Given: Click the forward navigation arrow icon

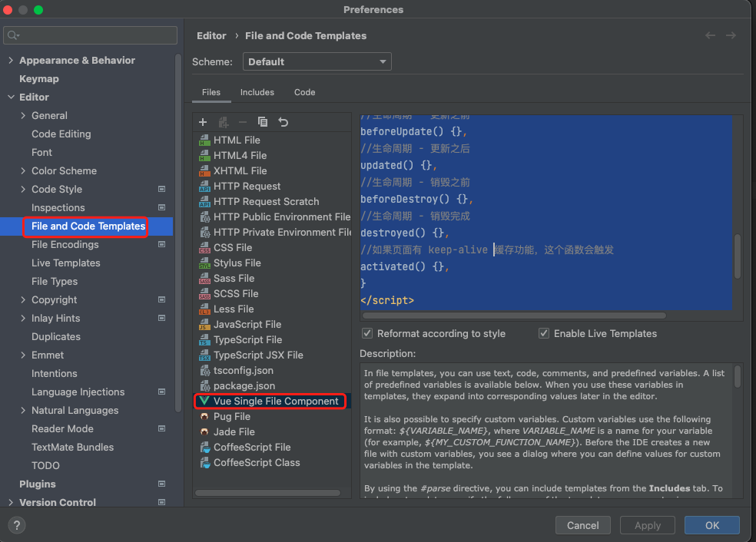Looking at the screenshot, I should (x=731, y=35).
